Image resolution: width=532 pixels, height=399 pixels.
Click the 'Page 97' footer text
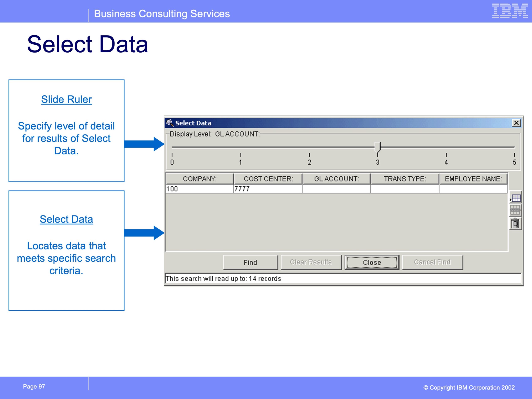pyautogui.click(x=34, y=387)
